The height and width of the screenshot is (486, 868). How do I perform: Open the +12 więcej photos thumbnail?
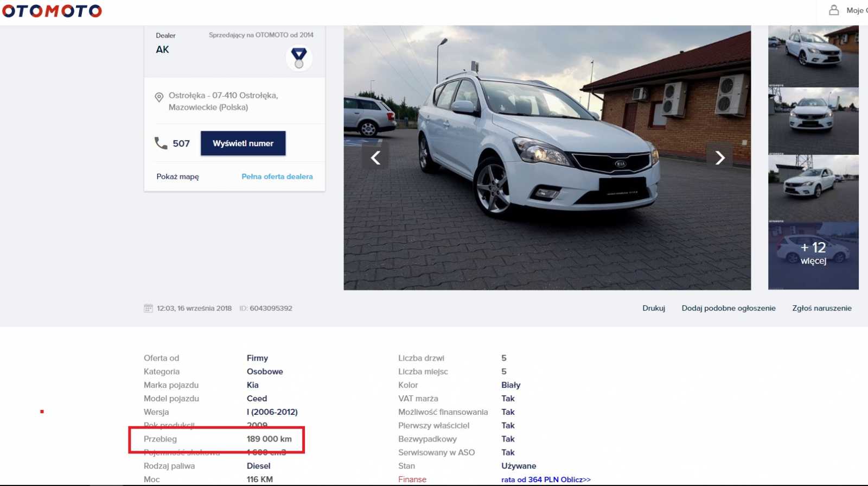pyautogui.click(x=813, y=255)
